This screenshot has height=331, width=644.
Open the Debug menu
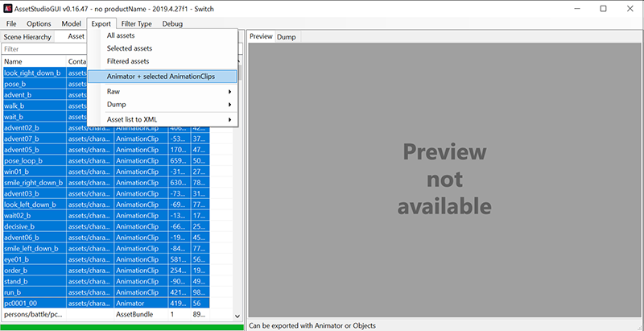point(172,24)
